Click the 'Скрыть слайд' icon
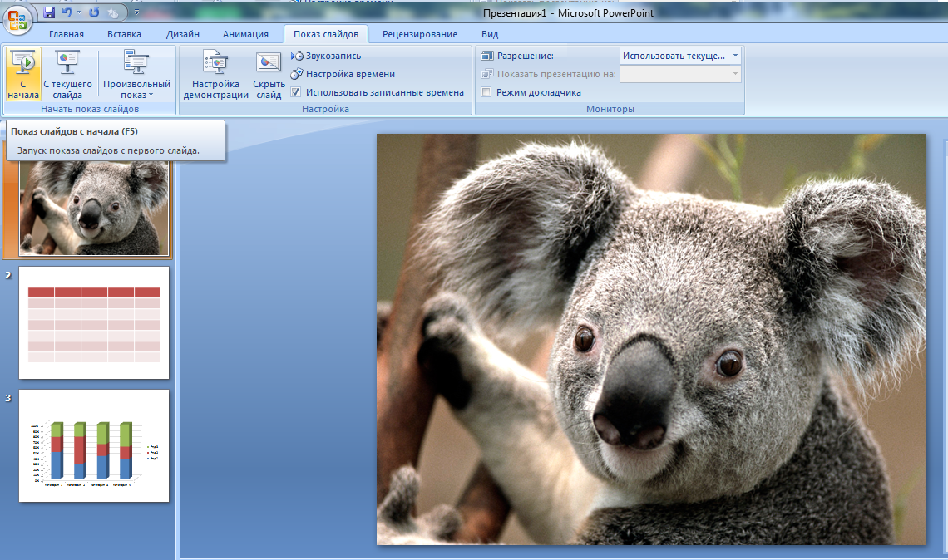Screen dimensions: 948x560 (269, 74)
